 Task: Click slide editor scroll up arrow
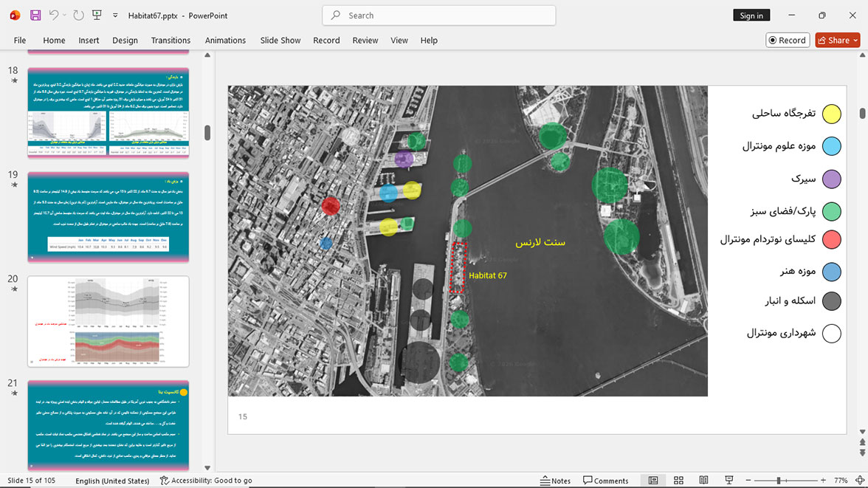pyautogui.click(x=862, y=55)
